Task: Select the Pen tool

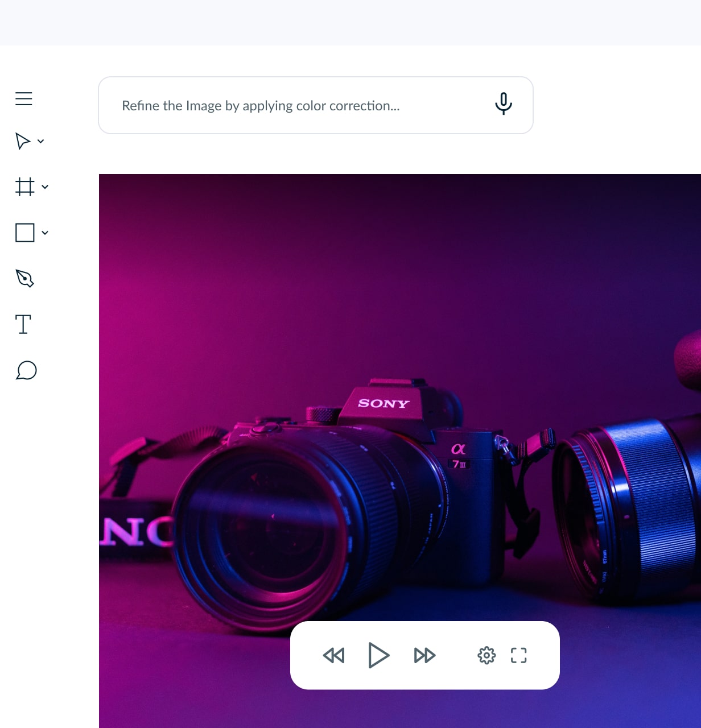Action: [25, 278]
